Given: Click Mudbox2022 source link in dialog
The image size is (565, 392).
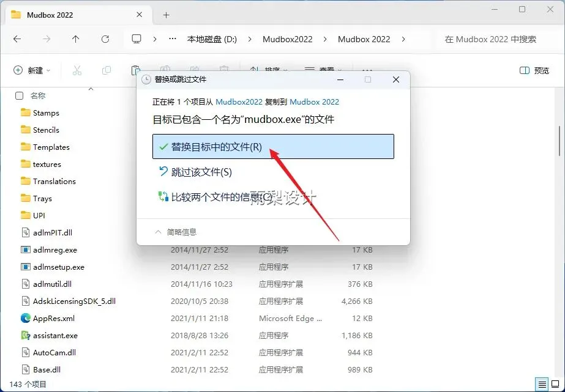Looking at the screenshot, I should coord(239,102).
